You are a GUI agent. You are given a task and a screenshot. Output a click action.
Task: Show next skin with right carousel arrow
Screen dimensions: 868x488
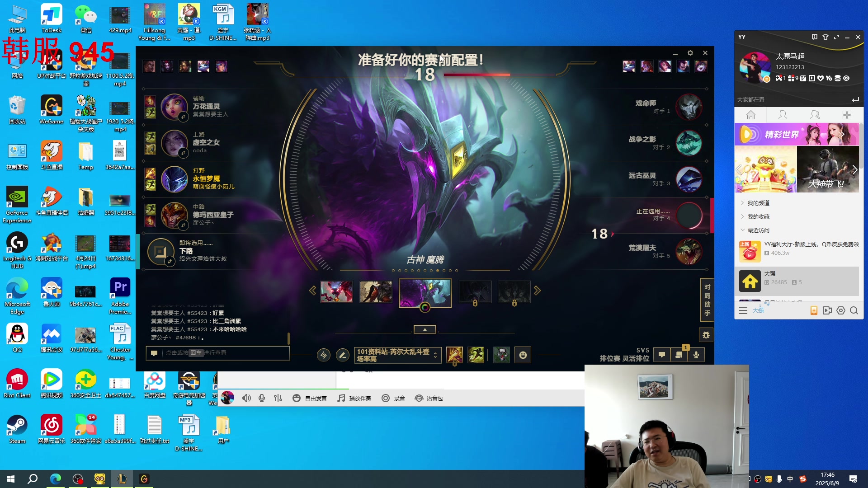[537, 291]
